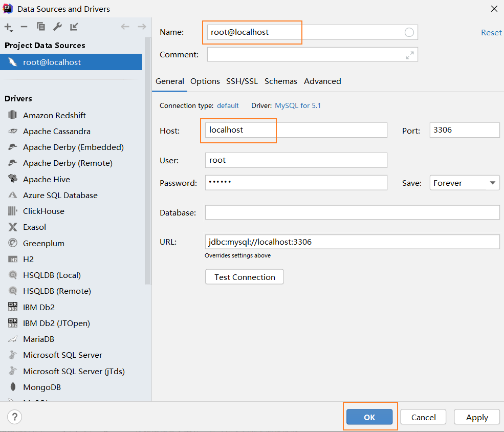The height and width of the screenshot is (432, 504).
Task: Click Test Connection button
Action: (x=244, y=277)
